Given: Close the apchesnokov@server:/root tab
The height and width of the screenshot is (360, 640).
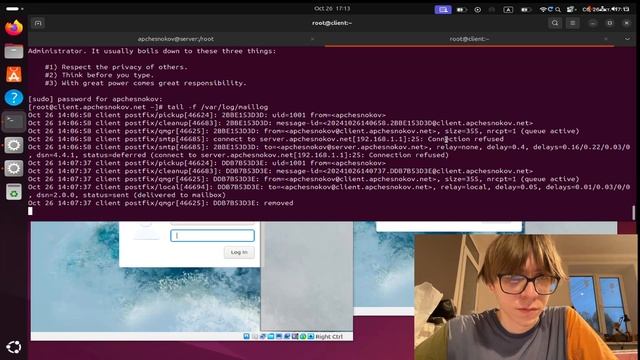Looking at the screenshot, I should pos(313,39).
